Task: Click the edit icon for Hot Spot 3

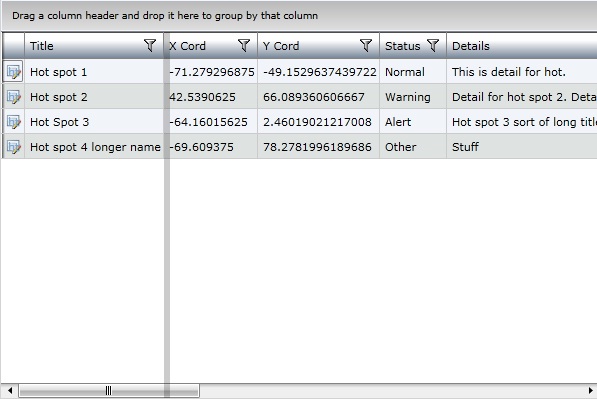Action: tap(13, 122)
